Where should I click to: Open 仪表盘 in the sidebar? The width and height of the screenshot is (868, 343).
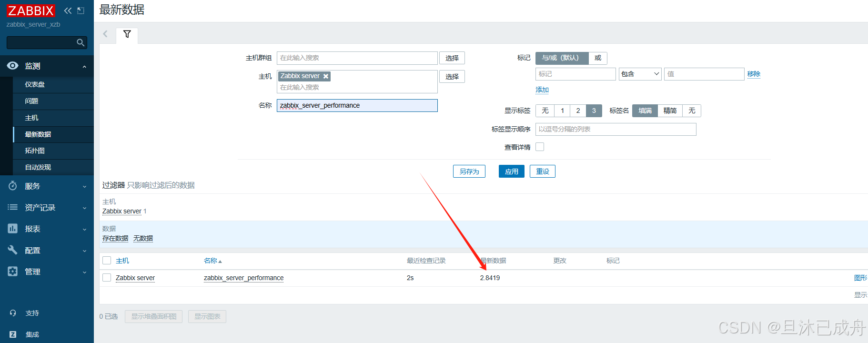point(53,84)
